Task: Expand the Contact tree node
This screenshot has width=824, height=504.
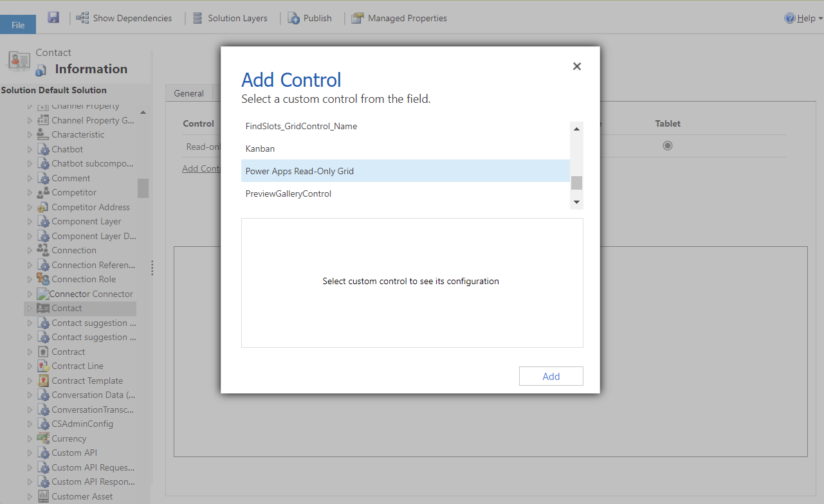Action: coord(30,308)
